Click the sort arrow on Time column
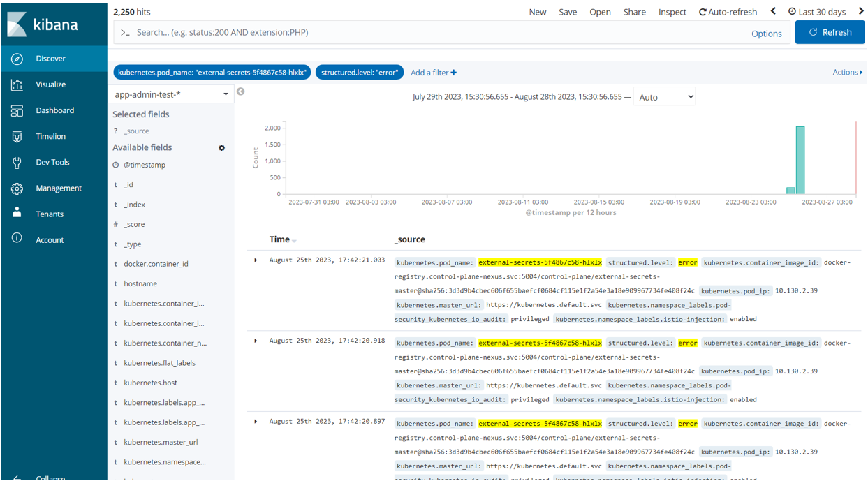Viewport: 868px width, 481px height. coord(294,241)
